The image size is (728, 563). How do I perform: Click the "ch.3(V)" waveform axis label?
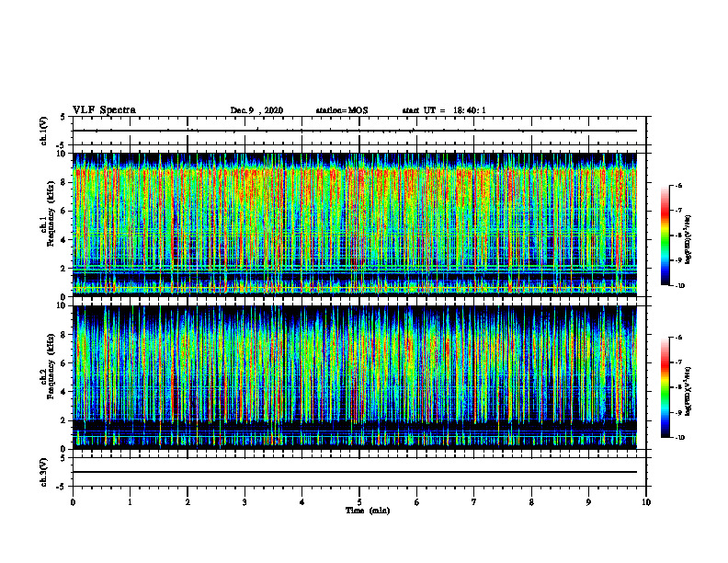coord(44,472)
